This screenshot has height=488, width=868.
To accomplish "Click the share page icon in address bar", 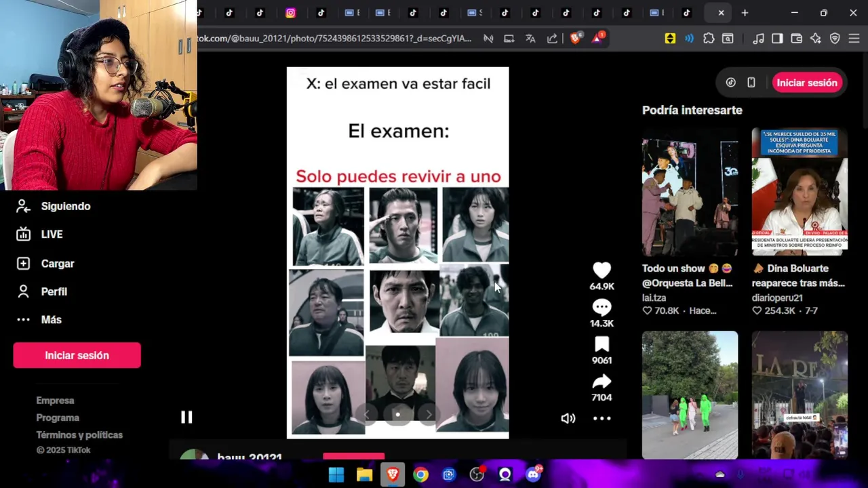I will pyautogui.click(x=552, y=39).
